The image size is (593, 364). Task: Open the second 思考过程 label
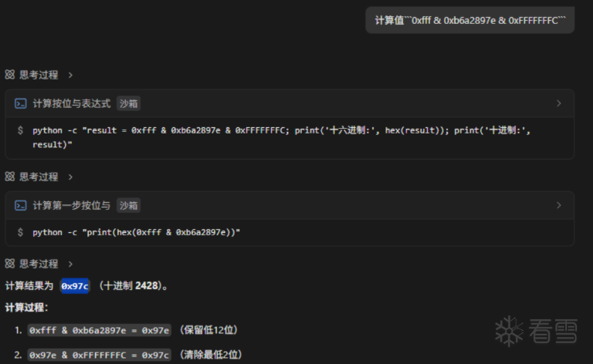(x=39, y=177)
